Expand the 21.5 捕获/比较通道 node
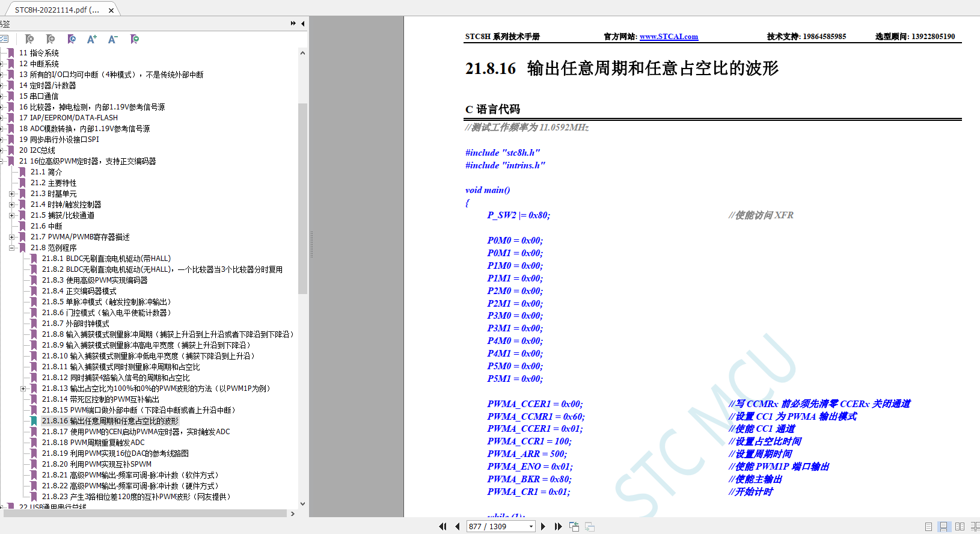980x534 pixels. [x=11, y=215]
